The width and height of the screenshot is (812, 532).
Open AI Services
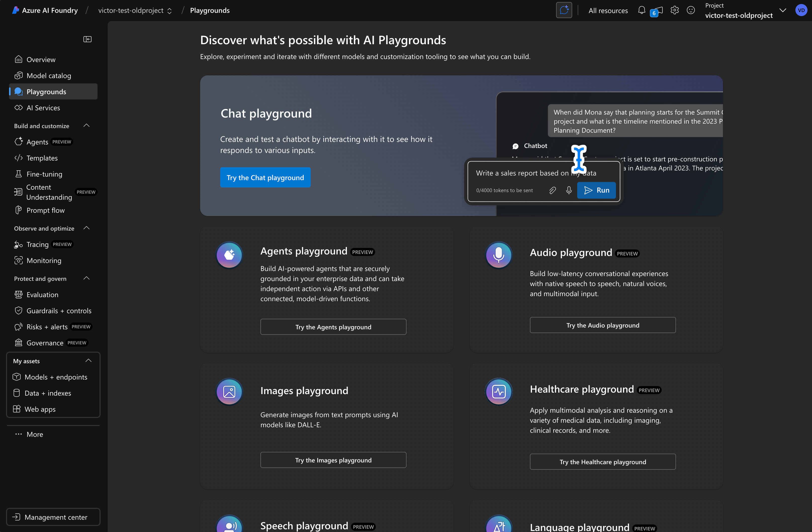click(x=53, y=108)
